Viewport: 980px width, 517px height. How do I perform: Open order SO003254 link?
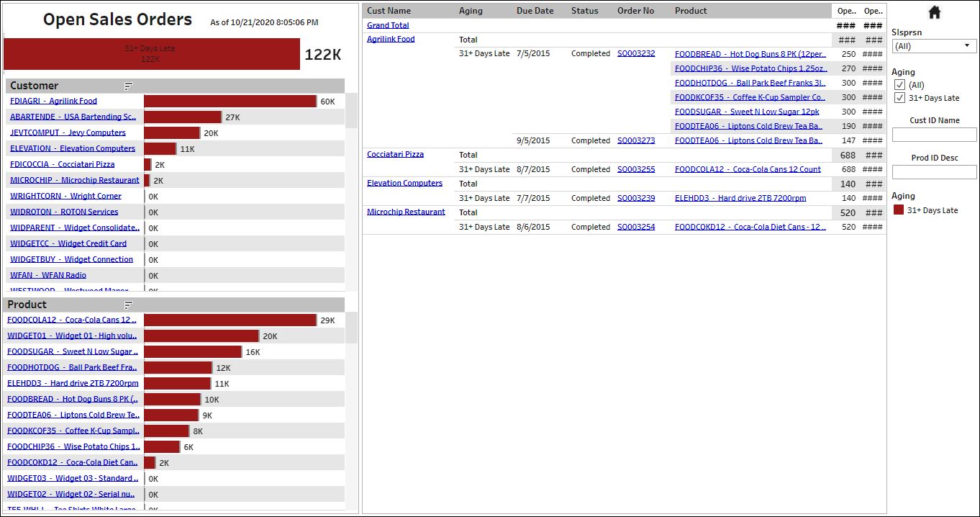coord(636,227)
